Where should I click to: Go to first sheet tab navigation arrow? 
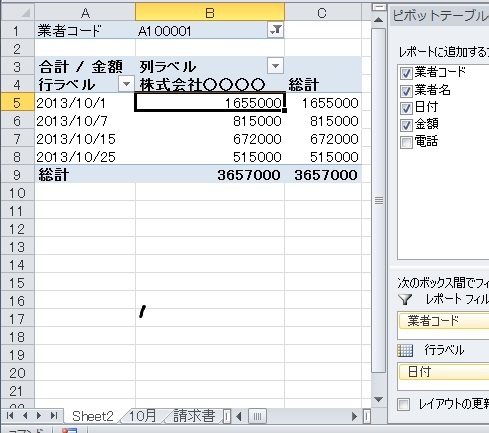coord(10,416)
